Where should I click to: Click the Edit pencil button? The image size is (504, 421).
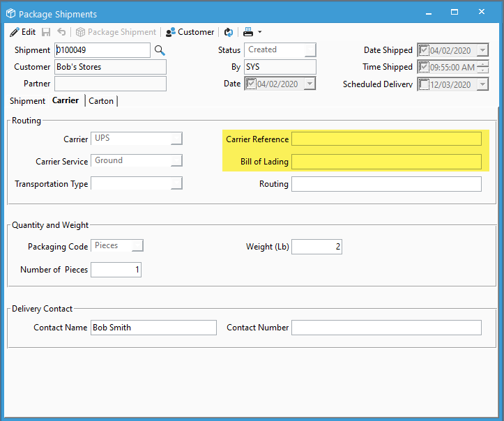pyautogui.click(x=22, y=32)
